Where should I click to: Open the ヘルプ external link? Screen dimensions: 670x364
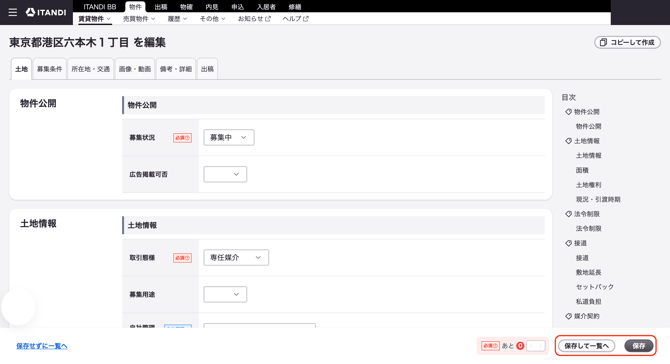(x=296, y=19)
